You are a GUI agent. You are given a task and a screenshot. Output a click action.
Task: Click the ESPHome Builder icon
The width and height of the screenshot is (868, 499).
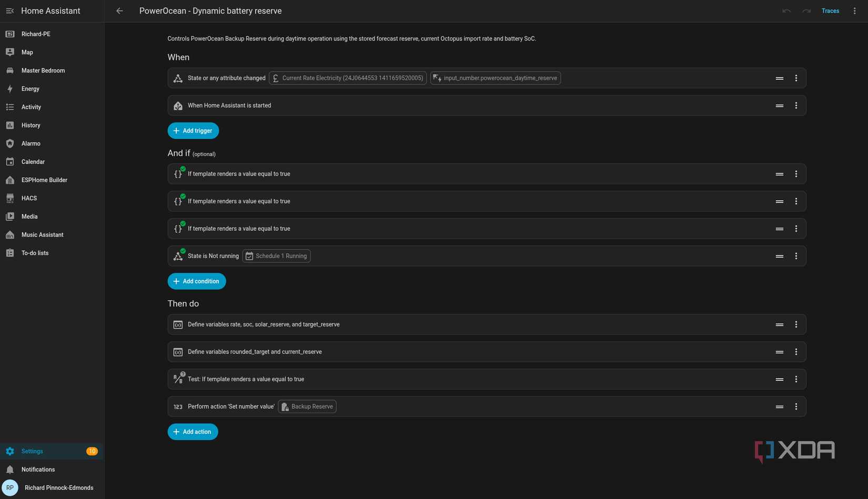[10, 180]
